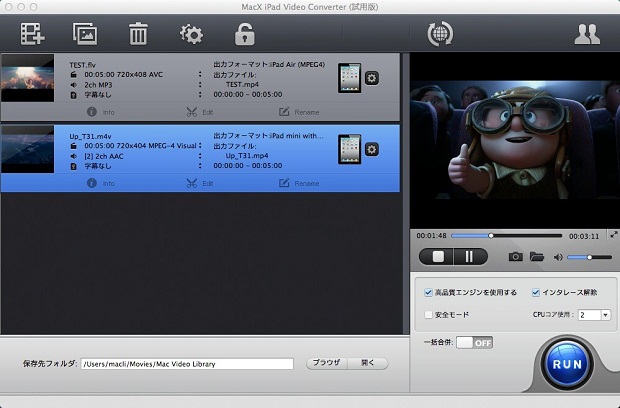
Task: Toggle the 高品質エンジンを使用する checkbox
Action: click(428, 293)
